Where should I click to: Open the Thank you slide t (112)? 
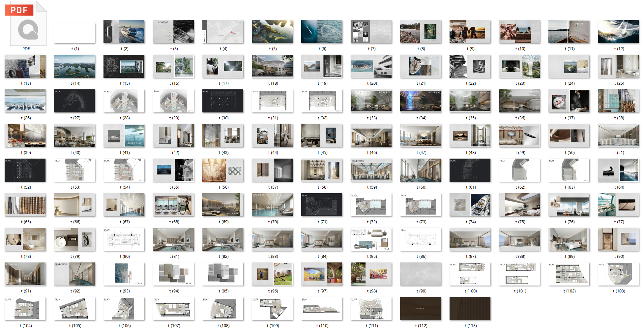click(421, 309)
